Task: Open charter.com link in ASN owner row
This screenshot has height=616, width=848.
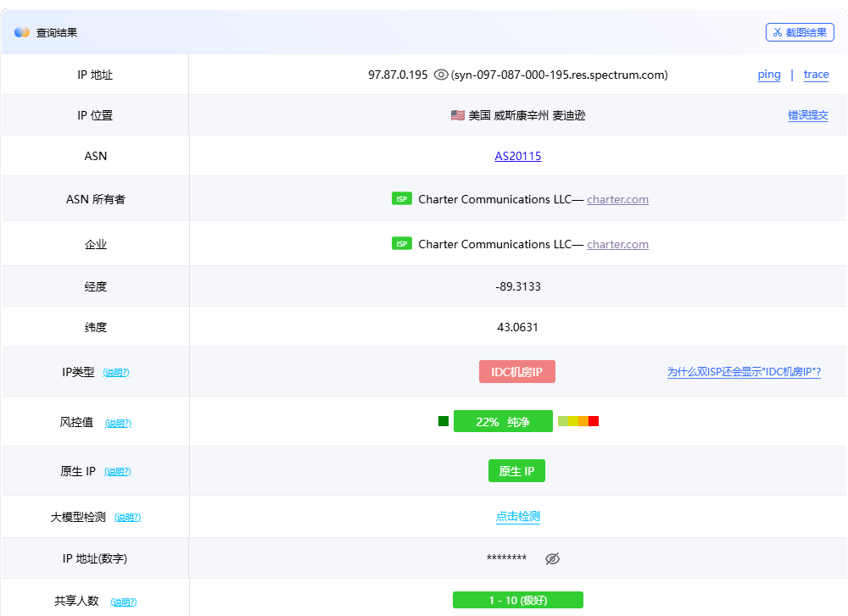Action: click(617, 199)
